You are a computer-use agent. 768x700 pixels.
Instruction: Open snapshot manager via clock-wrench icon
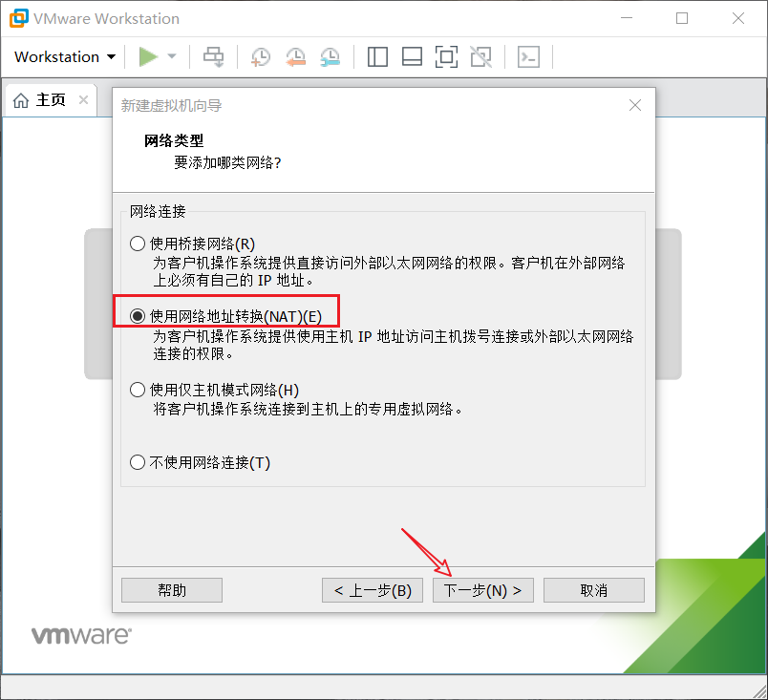pyautogui.click(x=331, y=56)
